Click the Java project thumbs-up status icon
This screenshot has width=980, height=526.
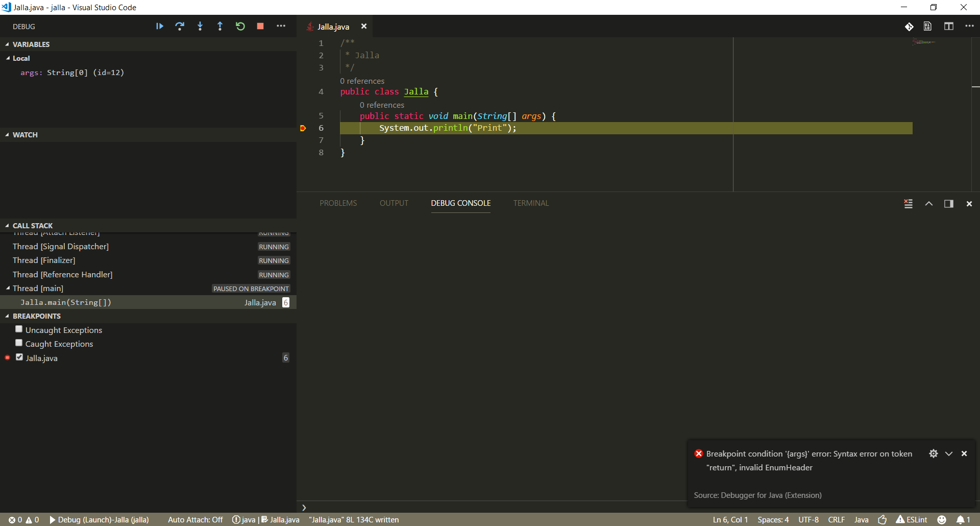(x=883, y=519)
